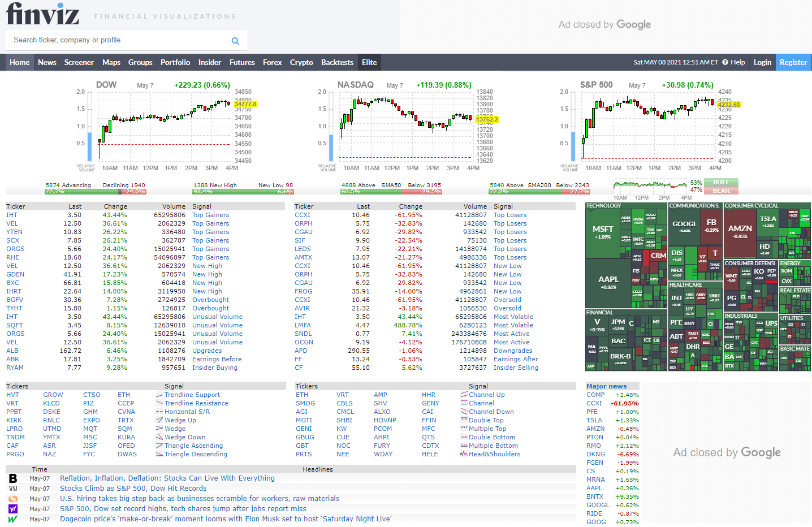The image size is (812, 527).
Task: Open the Crypto menu item
Action: coord(301,62)
